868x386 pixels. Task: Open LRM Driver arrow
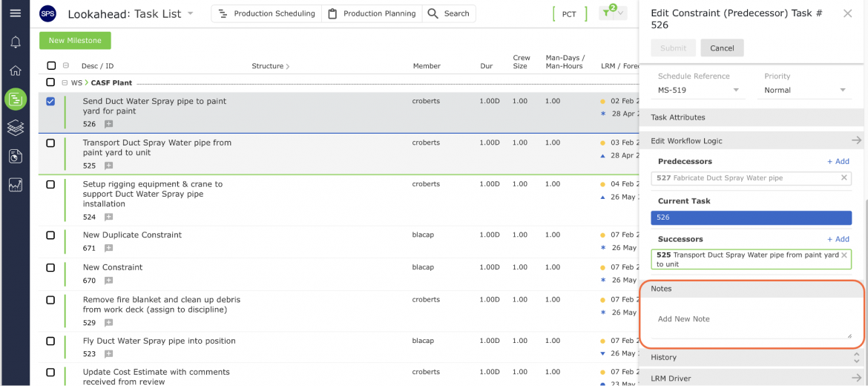click(x=857, y=379)
